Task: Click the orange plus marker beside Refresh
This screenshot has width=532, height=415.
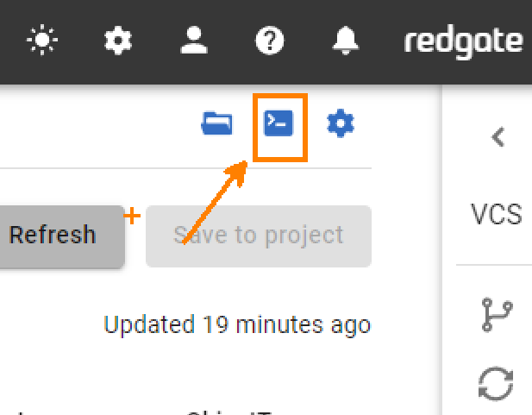Action: pyautogui.click(x=133, y=216)
